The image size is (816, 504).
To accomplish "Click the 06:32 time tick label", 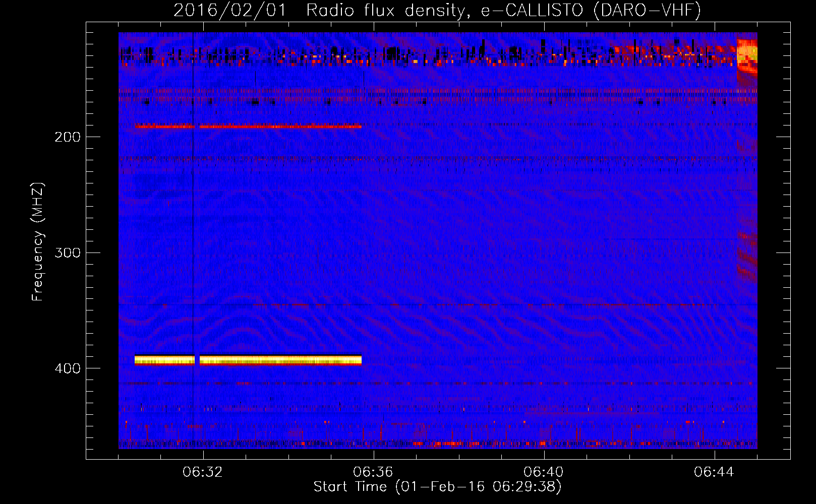I will click(203, 472).
